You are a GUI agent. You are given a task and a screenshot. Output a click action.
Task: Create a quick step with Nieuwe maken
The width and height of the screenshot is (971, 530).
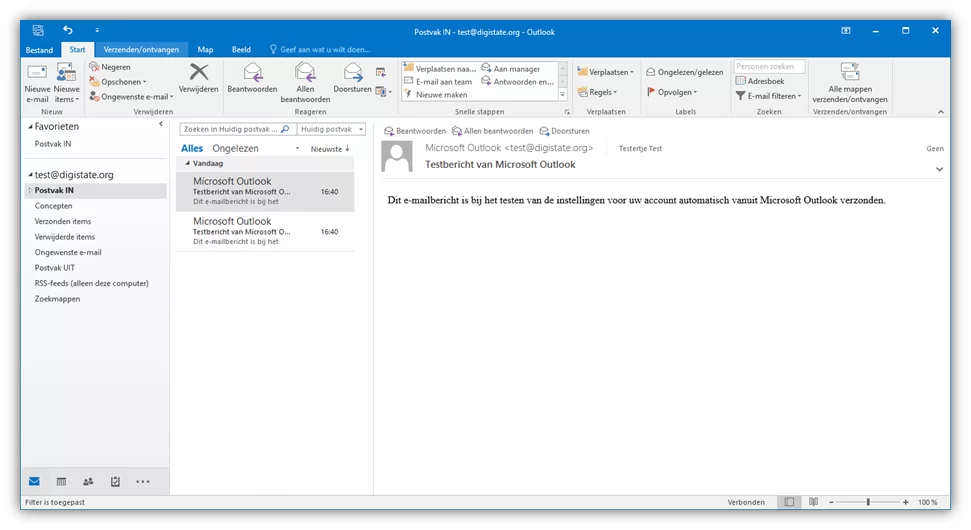pos(436,95)
